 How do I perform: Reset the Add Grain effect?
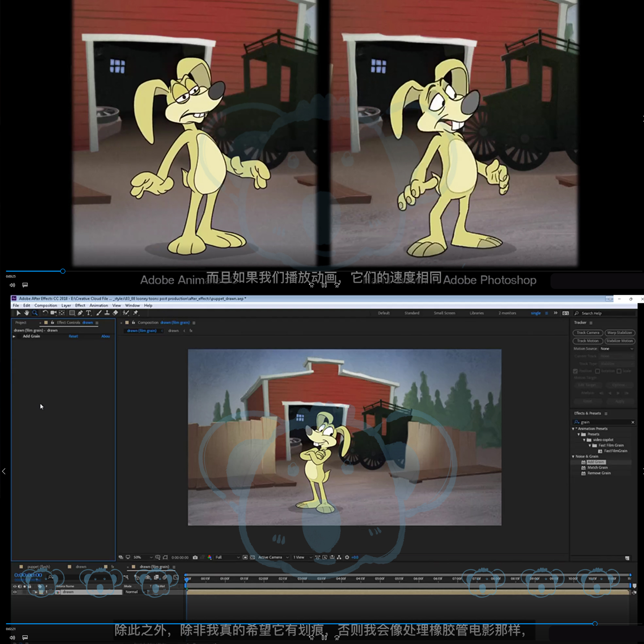(73, 336)
